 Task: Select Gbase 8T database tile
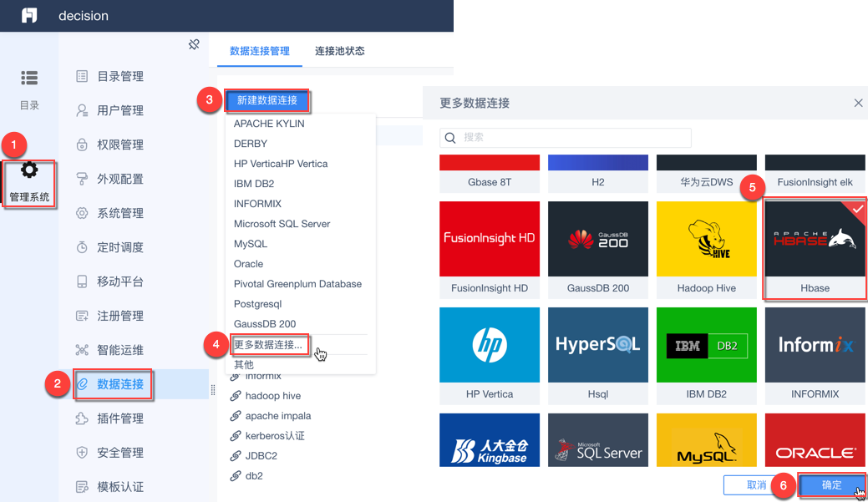pyautogui.click(x=490, y=173)
